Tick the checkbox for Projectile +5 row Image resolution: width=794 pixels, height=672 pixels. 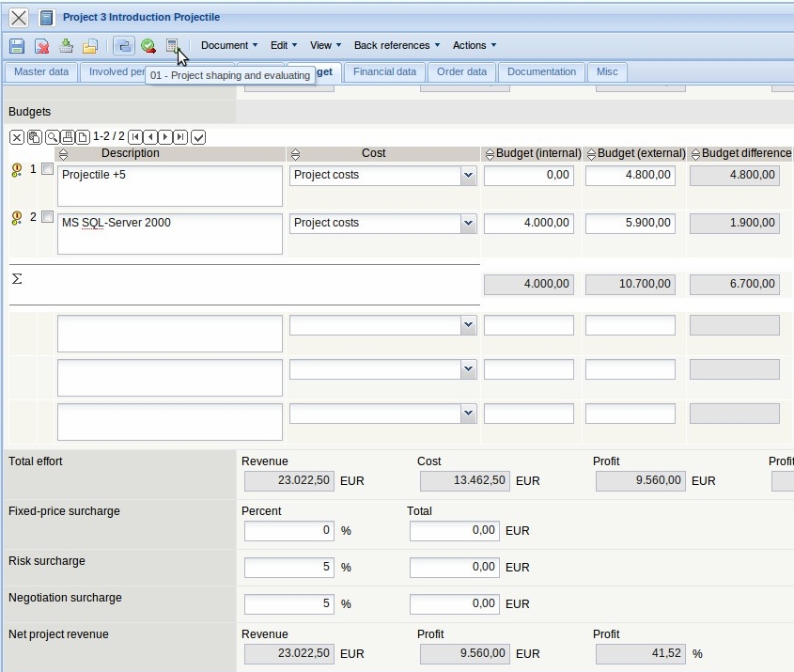[47, 169]
